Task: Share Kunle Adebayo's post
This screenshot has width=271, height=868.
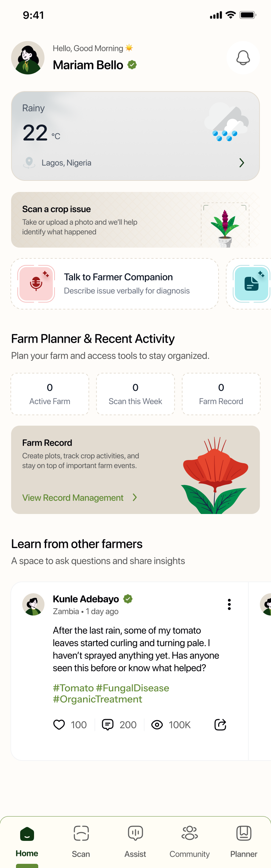Action: click(x=220, y=725)
